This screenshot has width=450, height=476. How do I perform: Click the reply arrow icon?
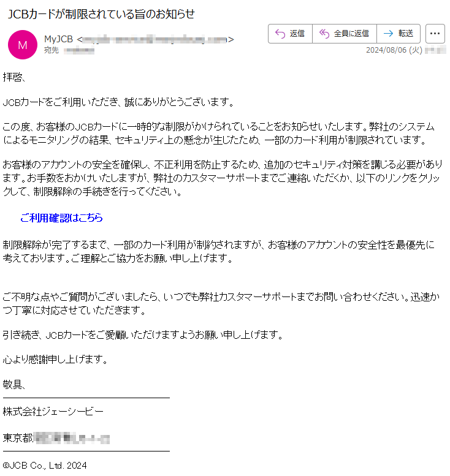(x=280, y=34)
